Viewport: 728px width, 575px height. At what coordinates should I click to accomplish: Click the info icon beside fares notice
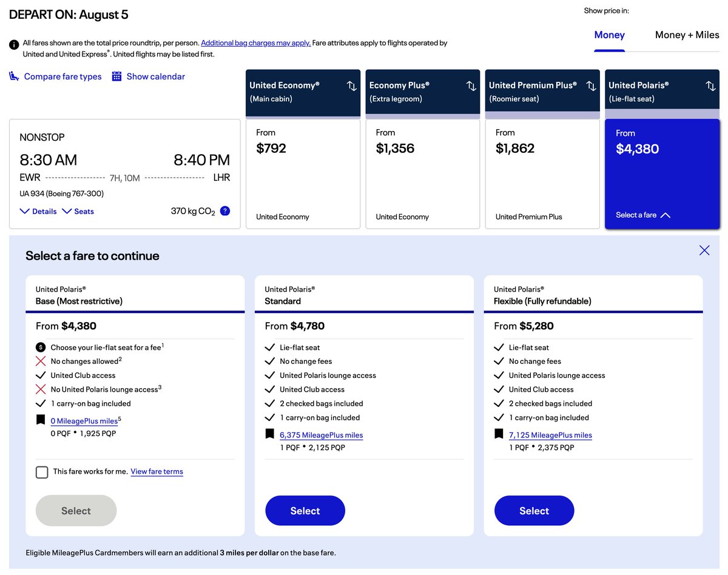(x=14, y=45)
